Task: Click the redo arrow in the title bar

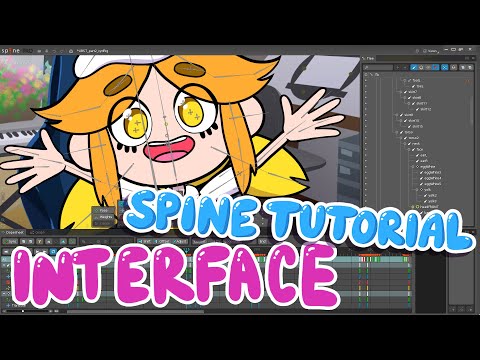Action: click(62, 51)
